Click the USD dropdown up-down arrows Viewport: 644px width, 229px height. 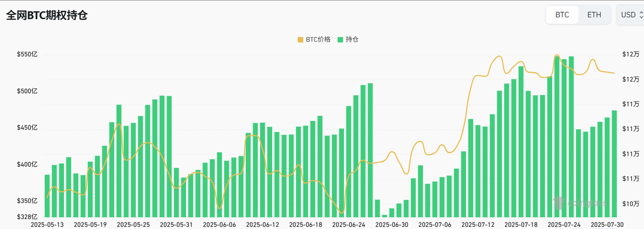click(x=641, y=15)
